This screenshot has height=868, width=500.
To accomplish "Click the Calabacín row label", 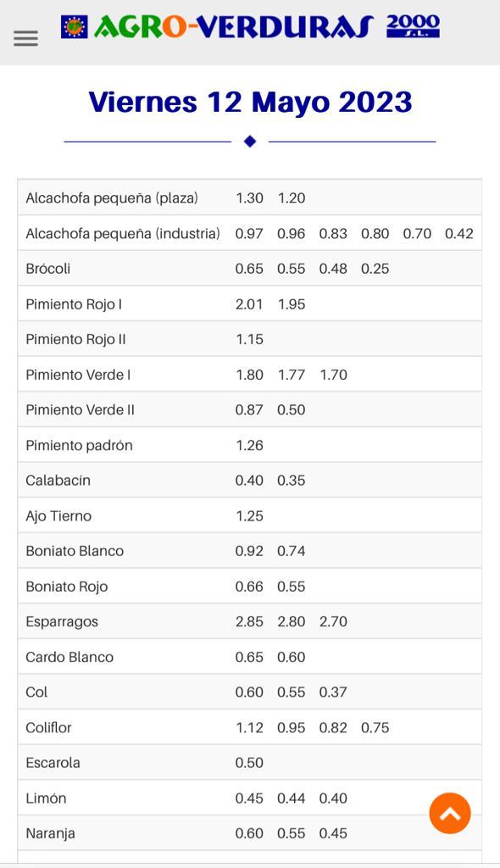I will pyautogui.click(x=58, y=481).
